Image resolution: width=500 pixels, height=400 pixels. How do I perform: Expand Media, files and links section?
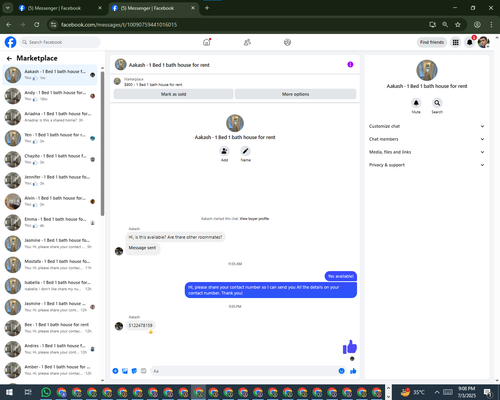coord(427,152)
